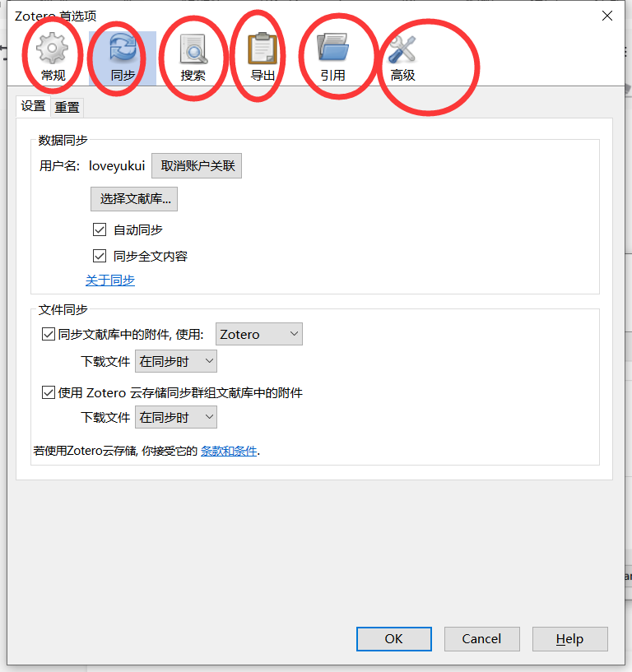Toggle the 自动同步 checkbox
632x672 pixels.
tap(100, 229)
